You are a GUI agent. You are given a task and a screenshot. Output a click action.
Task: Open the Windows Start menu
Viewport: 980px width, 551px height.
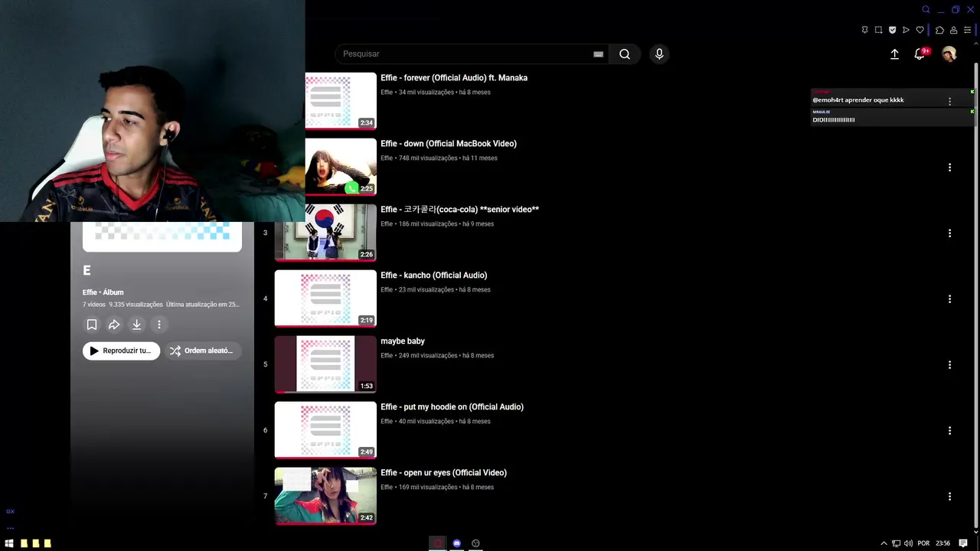9,543
